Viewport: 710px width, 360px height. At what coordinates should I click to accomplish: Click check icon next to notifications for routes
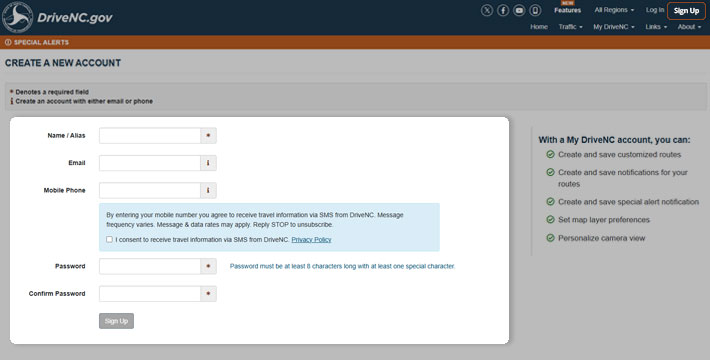[x=550, y=173]
